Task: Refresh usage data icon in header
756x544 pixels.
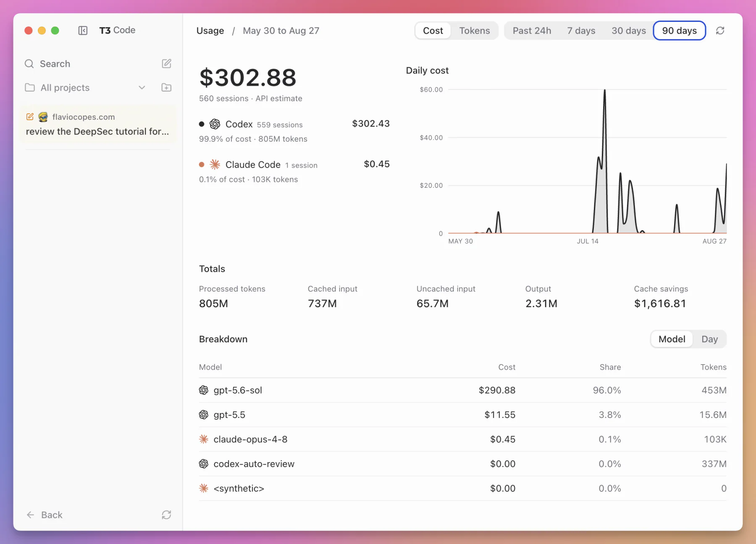Action: [x=720, y=31]
